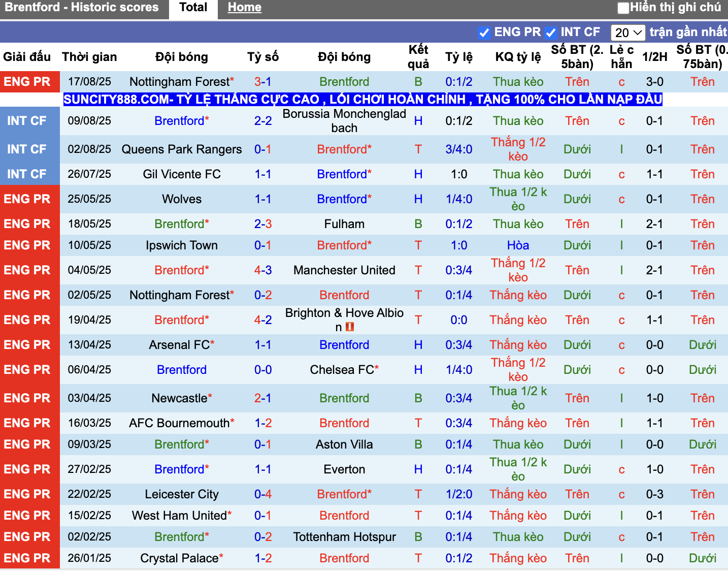Click the 0-4 score at Leicester City
The width and height of the screenshot is (728, 573).
(x=263, y=494)
